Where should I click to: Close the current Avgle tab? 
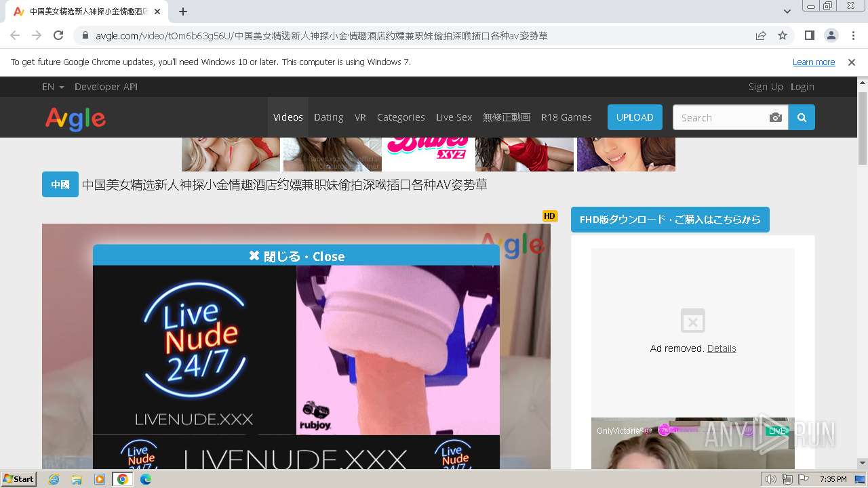click(157, 12)
